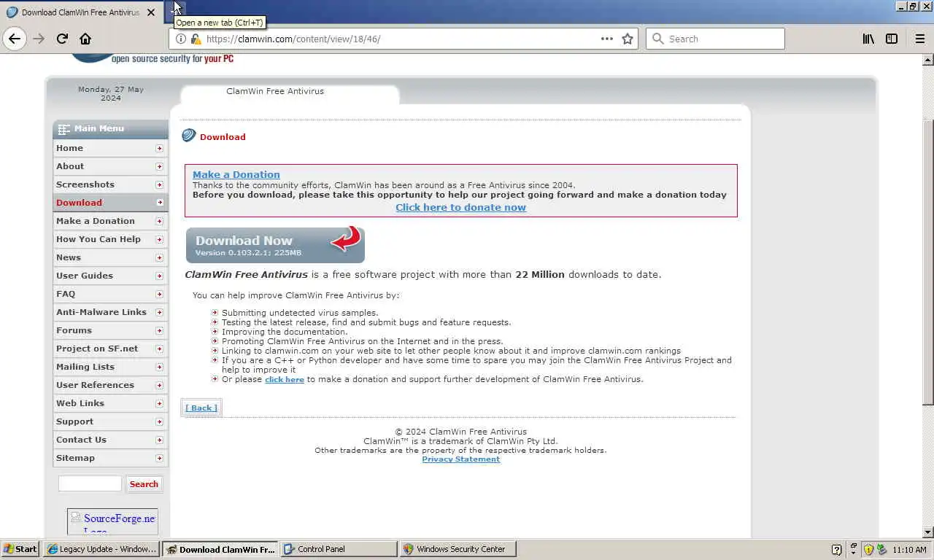This screenshot has width=934, height=560.
Task: Click the page vertical scrollbar thumb
Action: point(928,261)
